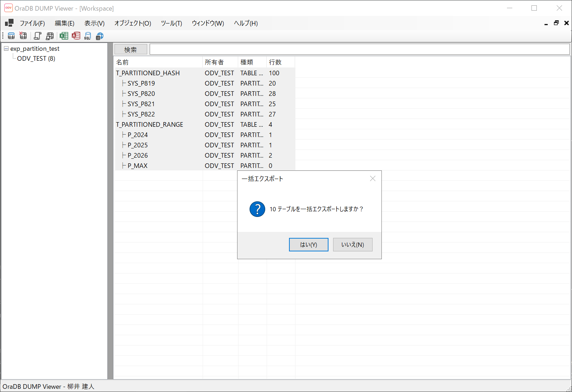Expand the ODV_TEST (8) schema node
Viewport: 572px width, 392px height.
point(36,58)
